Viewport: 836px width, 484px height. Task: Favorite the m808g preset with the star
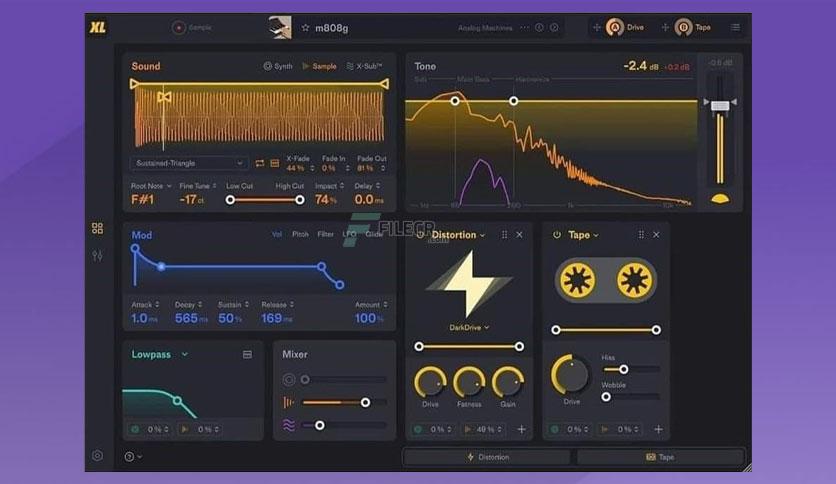305,28
